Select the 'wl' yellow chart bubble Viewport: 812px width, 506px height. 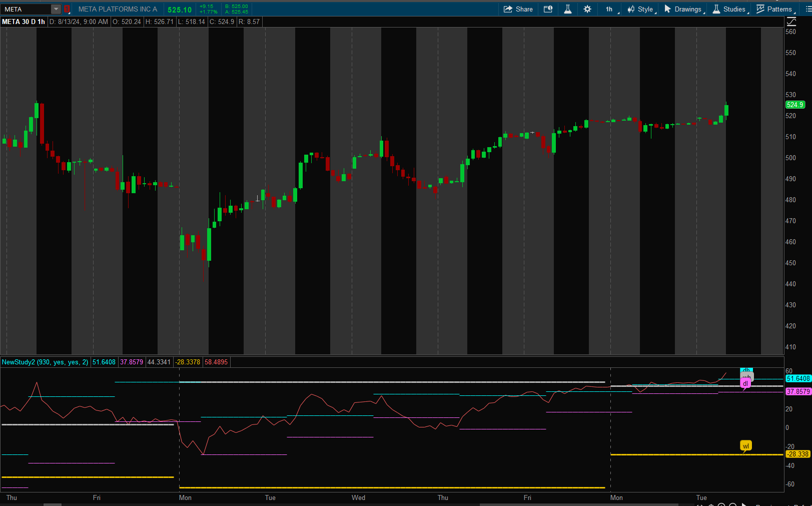point(746,446)
